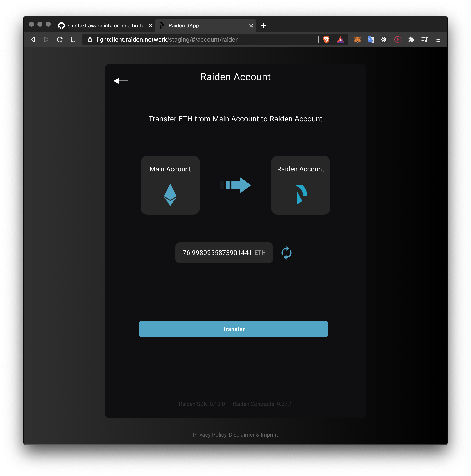Screen dimensions: 471x476
Task: Open Brave Shields lion icon
Action: [x=326, y=39]
